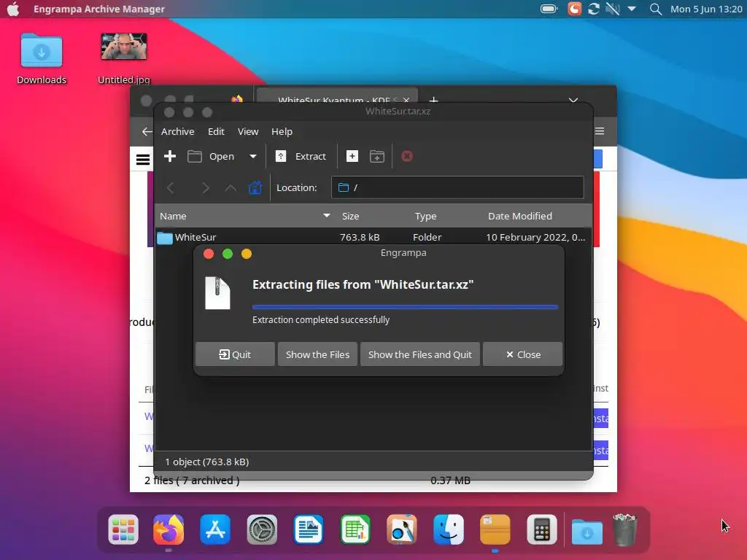Viewport: 747px width, 560px height.
Task: Click the Quit button in extraction dialog
Action: [235, 354]
